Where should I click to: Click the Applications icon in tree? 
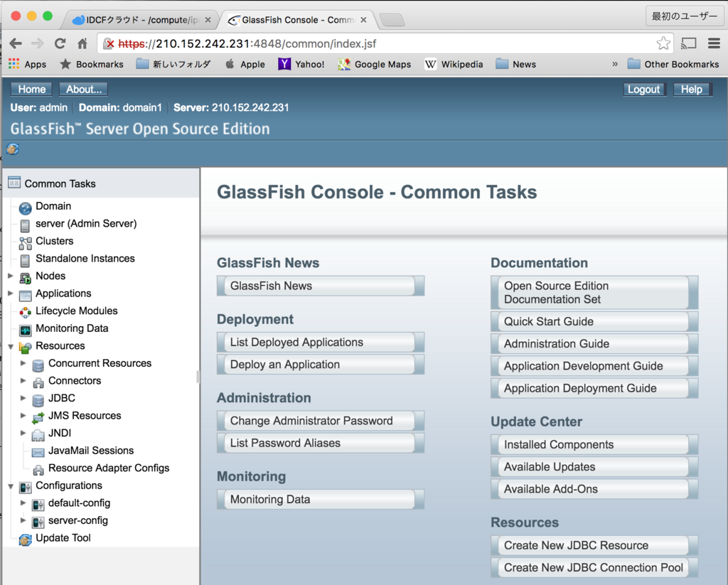(x=25, y=295)
